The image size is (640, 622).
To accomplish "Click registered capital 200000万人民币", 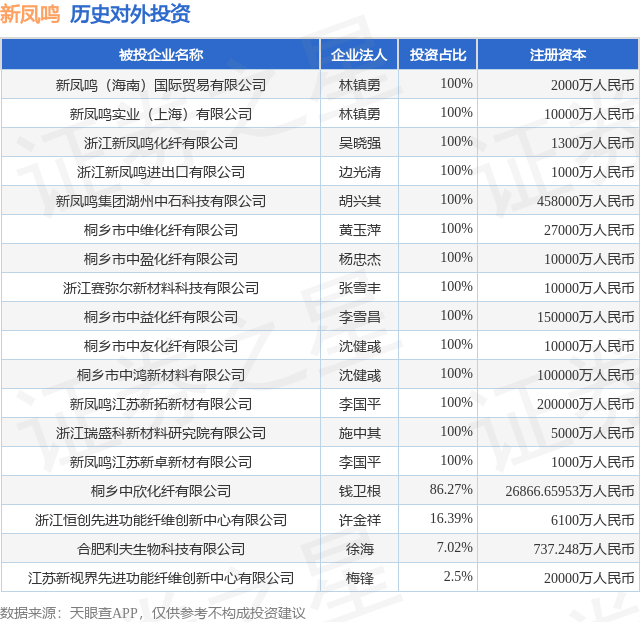I will pos(585,404).
